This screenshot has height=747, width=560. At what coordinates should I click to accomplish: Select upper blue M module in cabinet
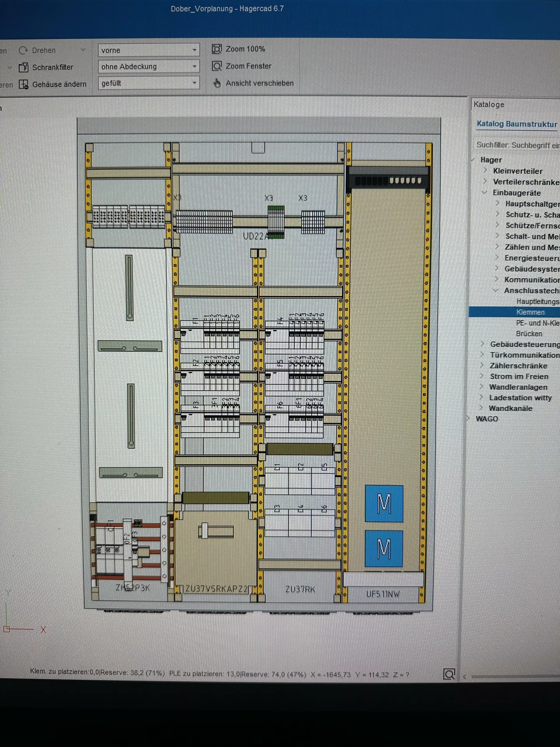384,503
